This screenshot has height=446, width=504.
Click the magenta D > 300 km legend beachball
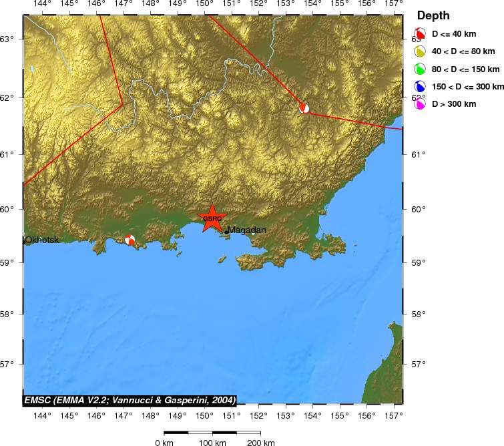coord(420,103)
